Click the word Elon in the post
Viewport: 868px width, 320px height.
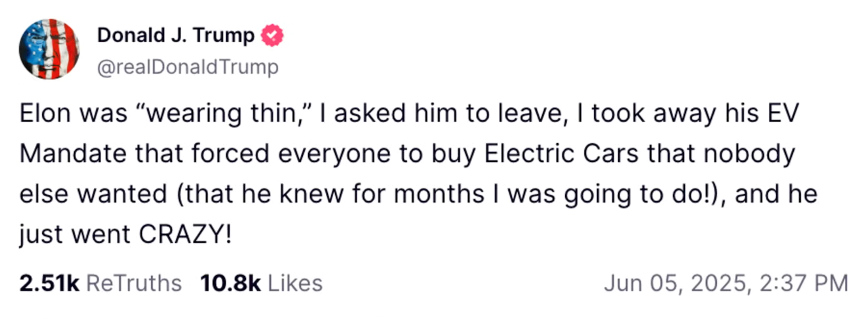click(45, 113)
